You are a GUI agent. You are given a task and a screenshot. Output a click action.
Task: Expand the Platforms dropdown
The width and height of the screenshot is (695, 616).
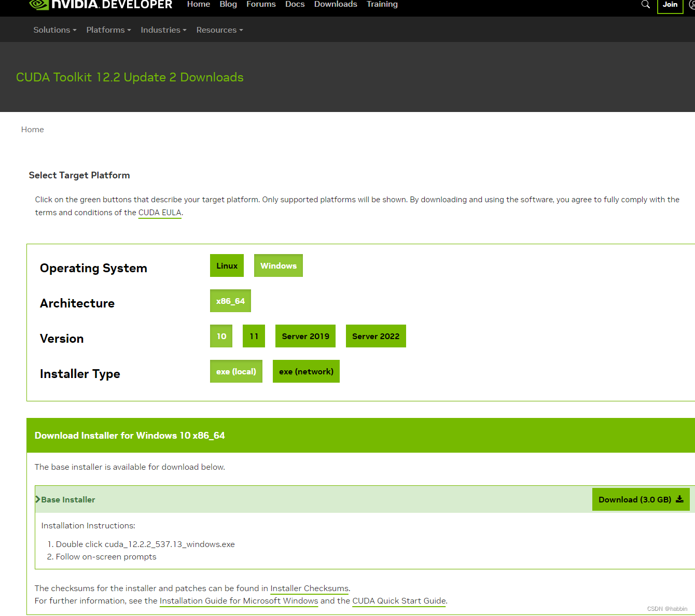click(108, 30)
